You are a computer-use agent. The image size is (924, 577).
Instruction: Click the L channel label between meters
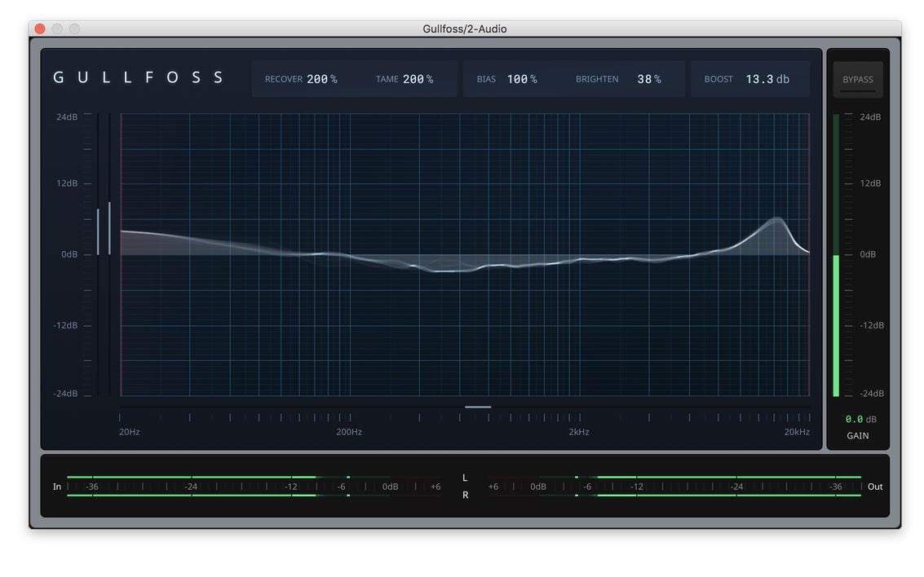pyautogui.click(x=465, y=478)
